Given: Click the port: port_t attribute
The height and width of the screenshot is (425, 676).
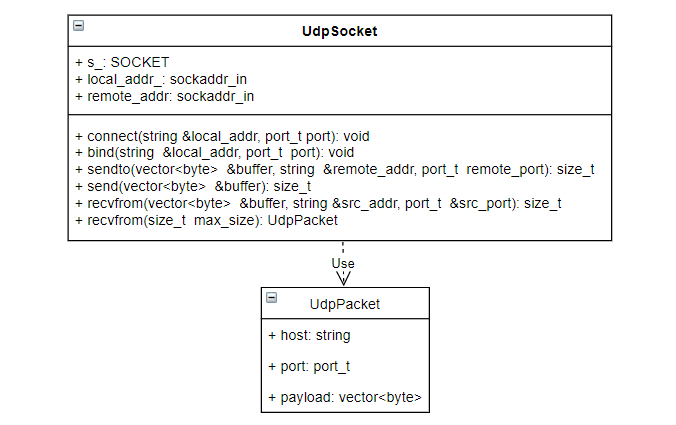Looking at the screenshot, I should [309, 367].
